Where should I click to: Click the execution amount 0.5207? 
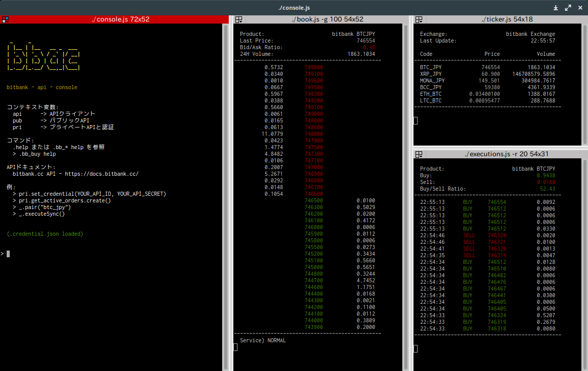tap(546, 316)
